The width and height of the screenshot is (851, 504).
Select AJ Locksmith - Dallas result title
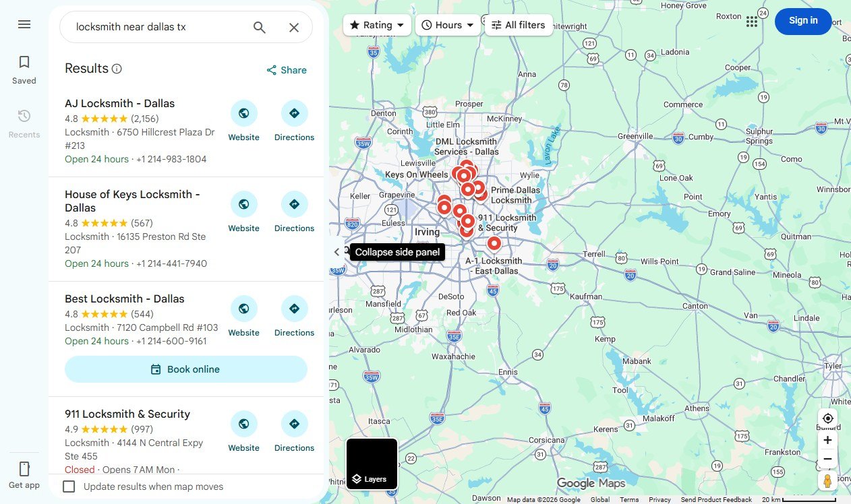point(119,104)
